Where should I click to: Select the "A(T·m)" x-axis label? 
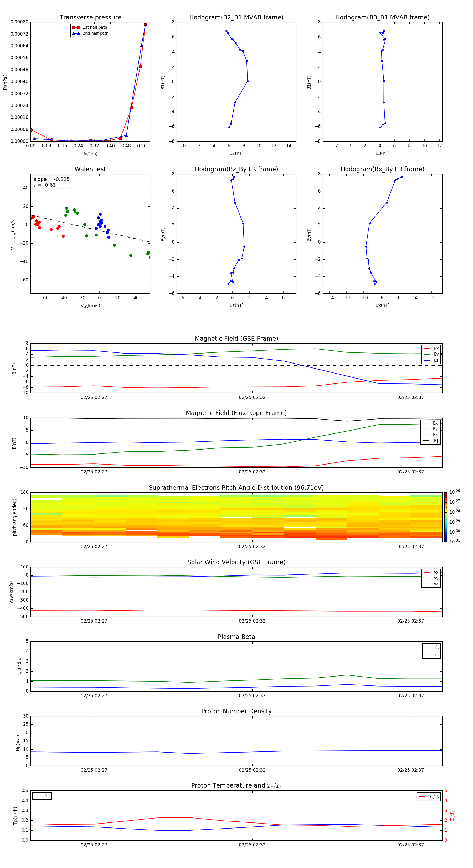(90, 154)
